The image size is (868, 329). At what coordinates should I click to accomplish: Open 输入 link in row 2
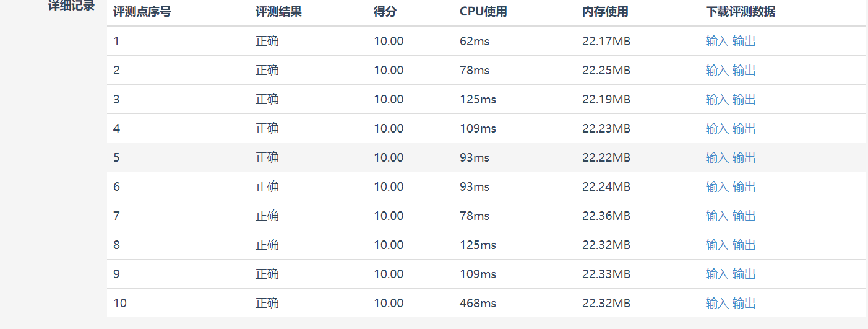pyautogui.click(x=717, y=71)
